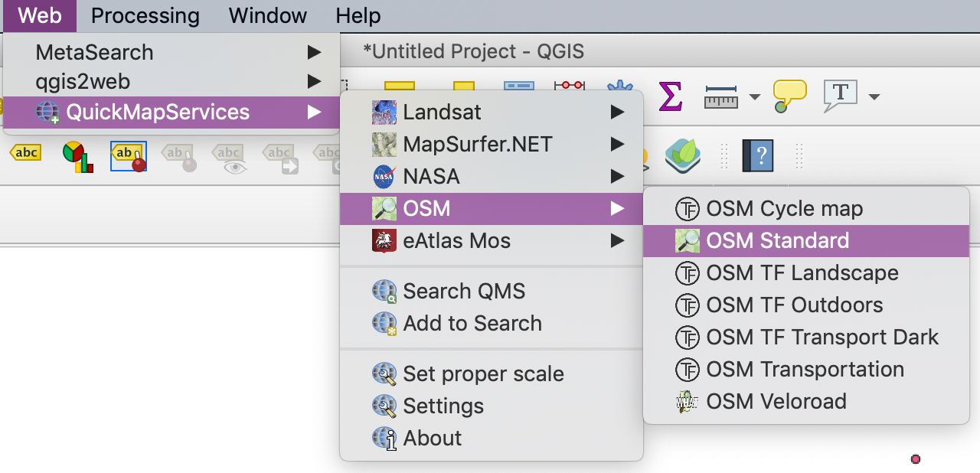Toggle the highlight pinned labels tool

click(x=129, y=156)
